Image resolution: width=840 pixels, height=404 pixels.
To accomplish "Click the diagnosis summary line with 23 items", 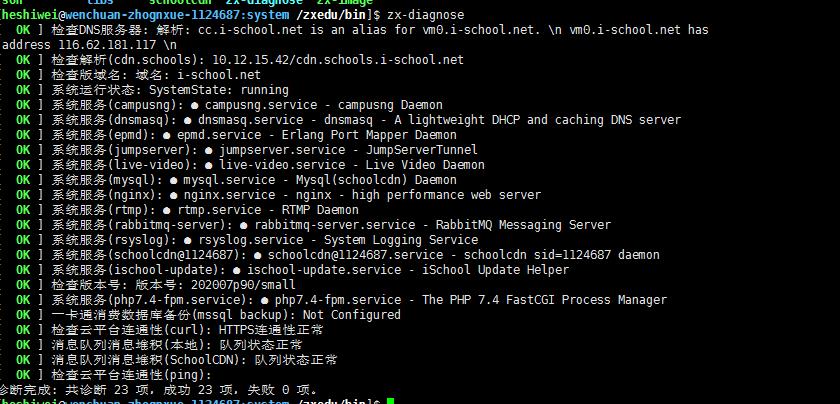I will tap(158, 389).
